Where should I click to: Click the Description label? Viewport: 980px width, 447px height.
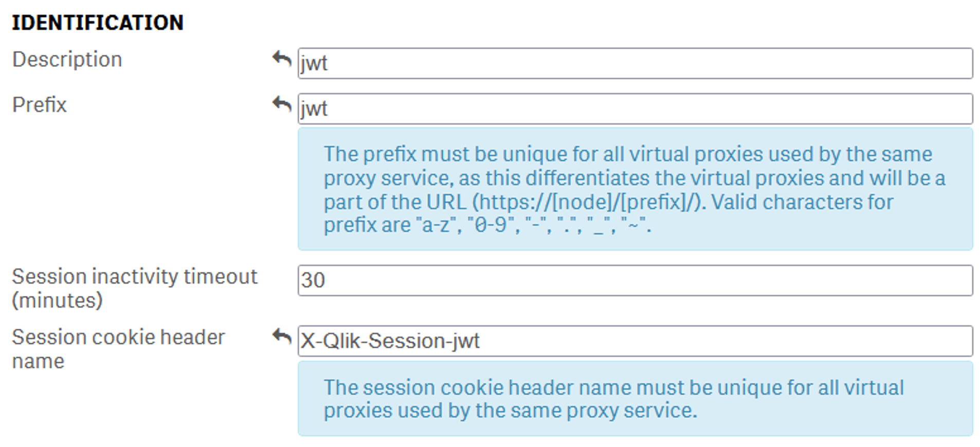pyautogui.click(x=67, y=60)
